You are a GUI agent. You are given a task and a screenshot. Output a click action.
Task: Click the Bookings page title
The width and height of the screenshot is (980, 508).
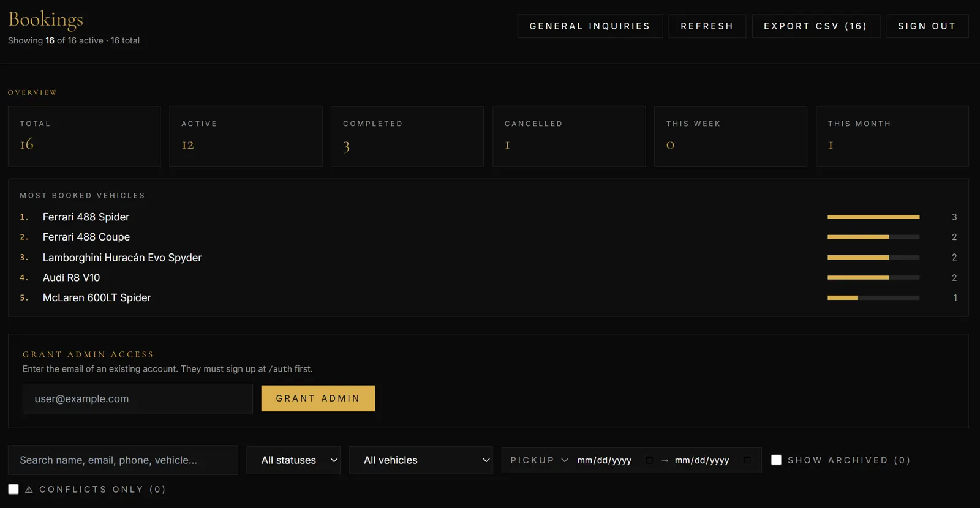tap(46, 20)
